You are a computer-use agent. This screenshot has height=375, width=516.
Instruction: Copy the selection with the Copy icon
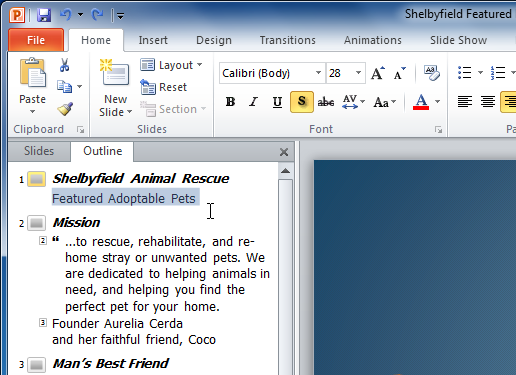64,87
